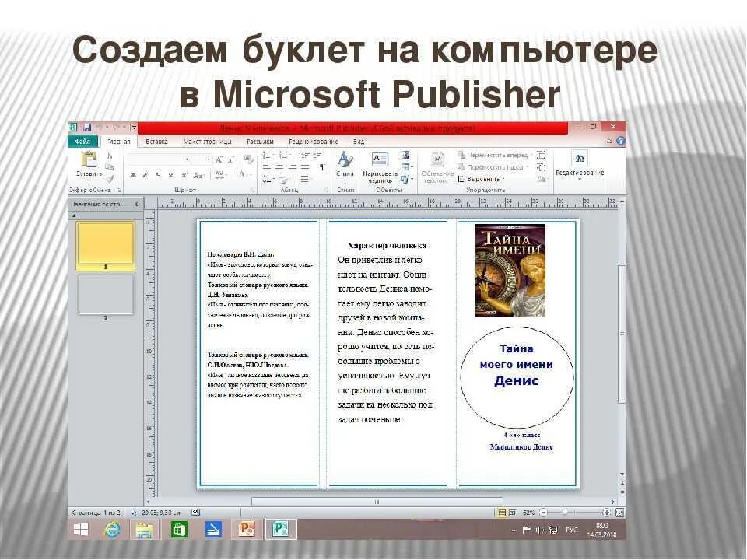Open the font name dropdown
The width and height of the screenshot is (747, 560).
pos(188,159)
